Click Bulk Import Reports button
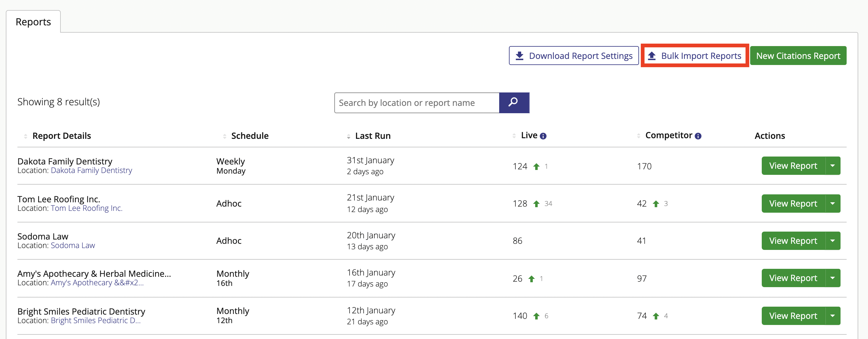This screenshot has height=339, width=868. click(695, 56)
